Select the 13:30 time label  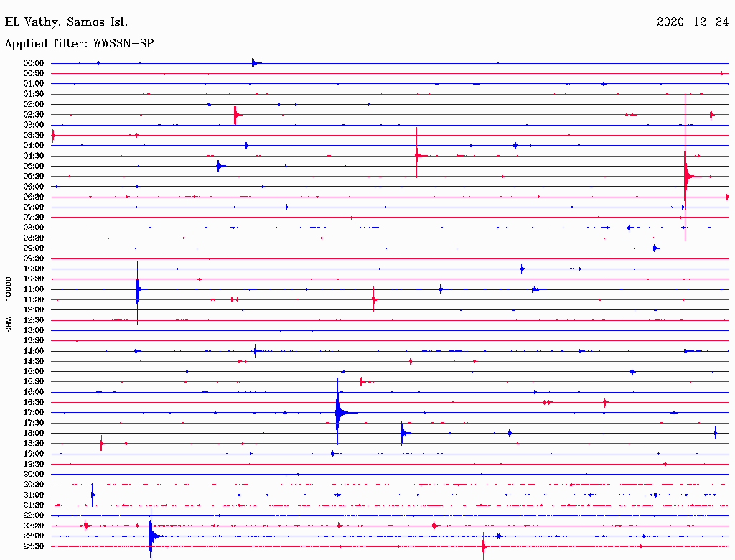[x=34, y=341]
